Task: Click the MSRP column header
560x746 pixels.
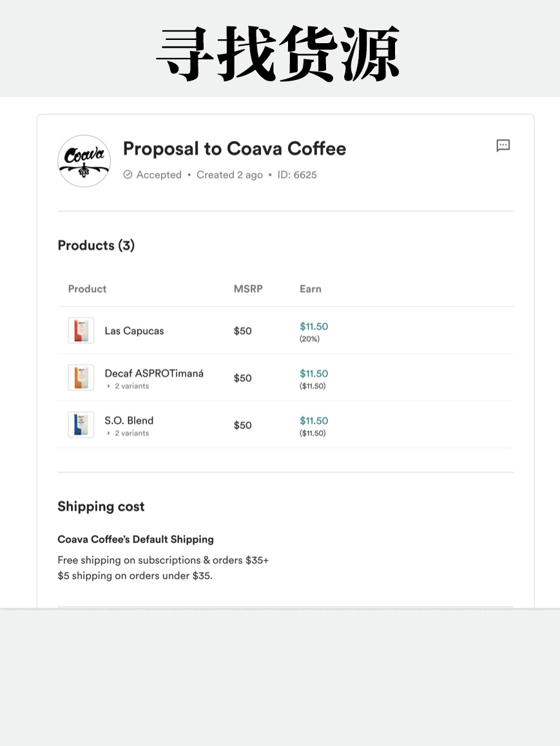Action: coord(248,289)
